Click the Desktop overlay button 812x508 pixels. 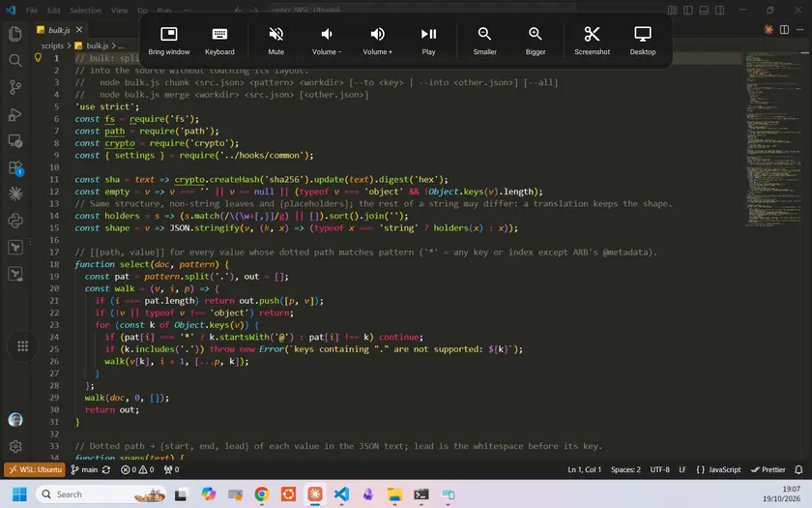tap(643, 41)
